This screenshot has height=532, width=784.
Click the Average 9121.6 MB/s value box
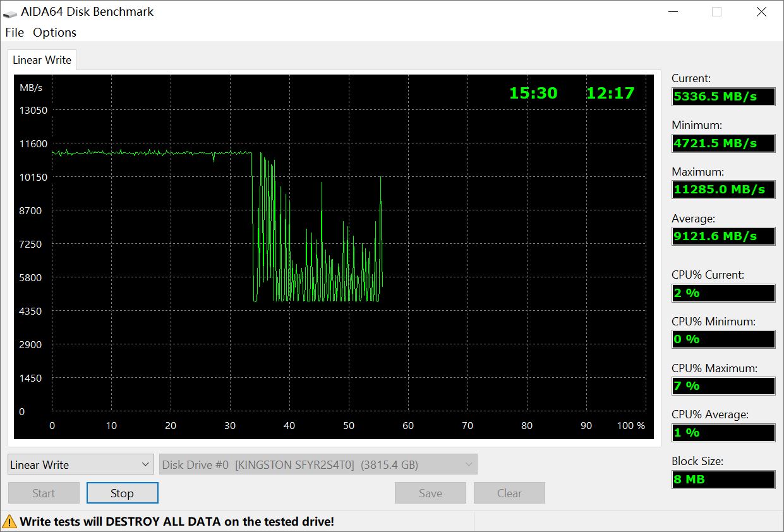tap(723, 236)
